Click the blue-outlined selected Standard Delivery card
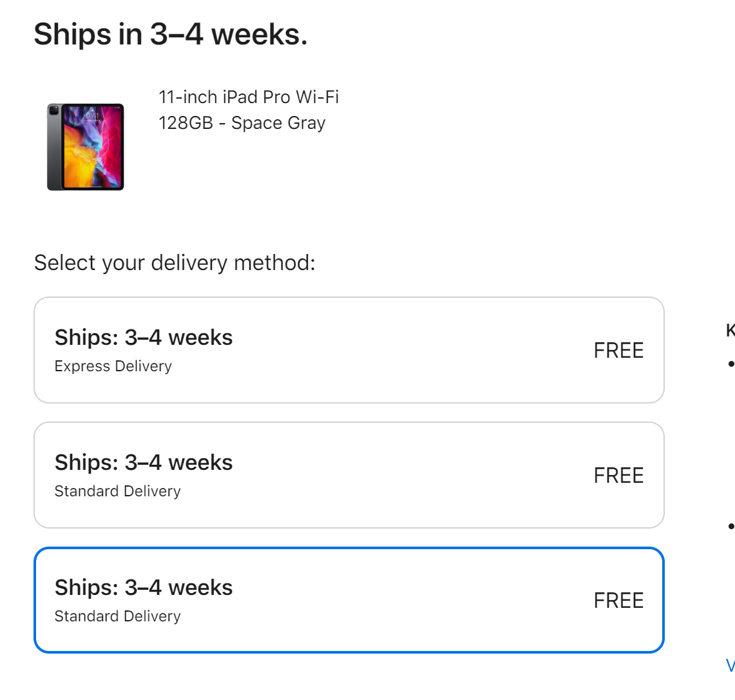735x700 pixels. (x=348, y=600)
